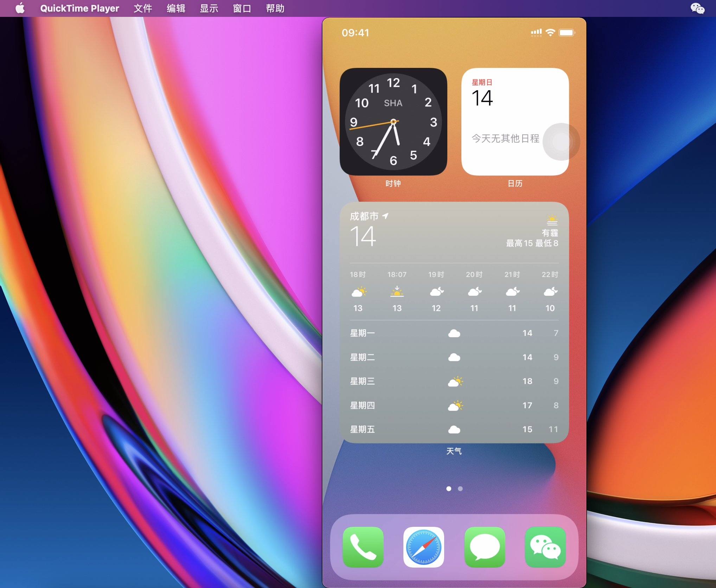Tap the location arrow next to 成都市
Image resolution: width=716 pixels, height=588 pixels.
point(385,216)
